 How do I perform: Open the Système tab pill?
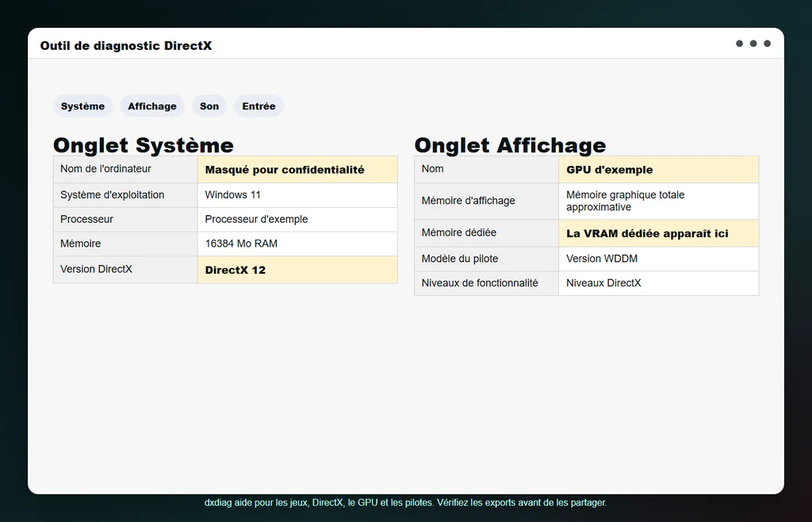click(82, 106)
